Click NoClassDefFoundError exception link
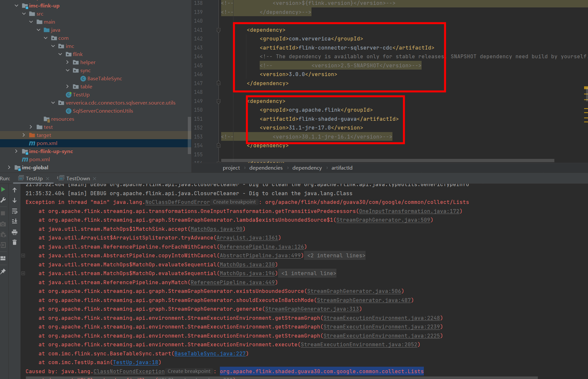Screen dimensions: 588x379 (177, 202)
